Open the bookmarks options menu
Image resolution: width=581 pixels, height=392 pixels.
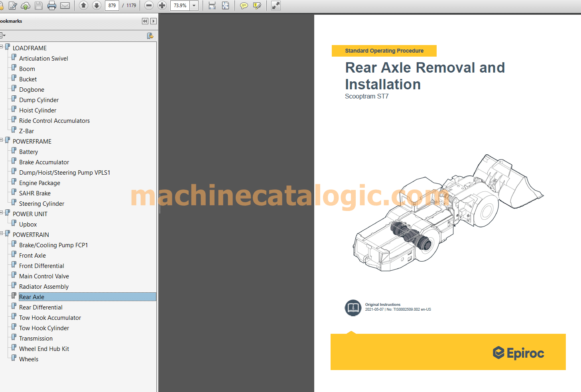click(3, 35)
